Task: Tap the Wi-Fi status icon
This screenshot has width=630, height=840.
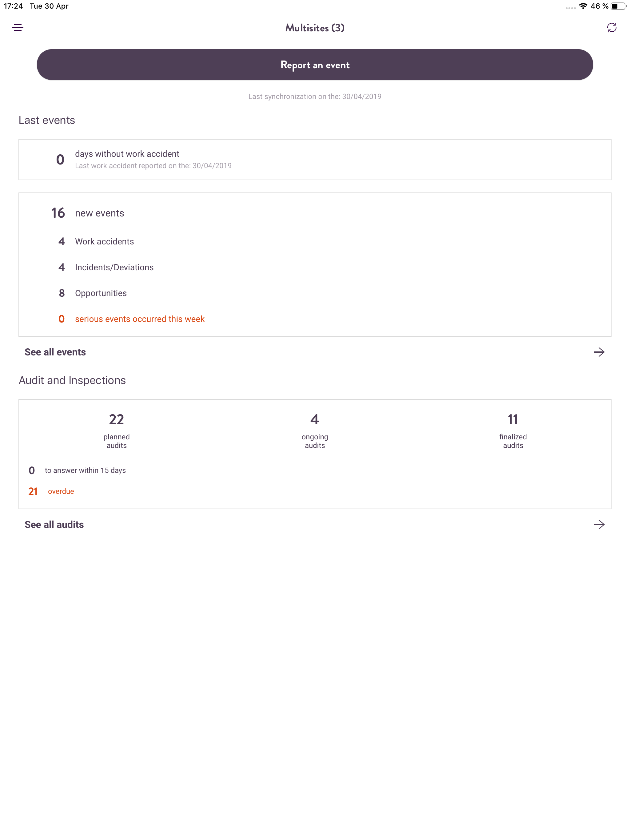Action: (583, 6)
